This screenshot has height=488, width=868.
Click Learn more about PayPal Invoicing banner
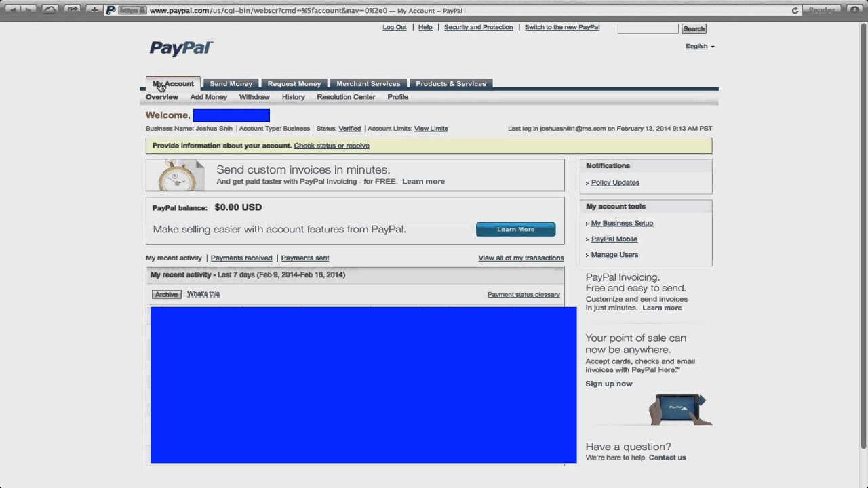tap(423, 182)
